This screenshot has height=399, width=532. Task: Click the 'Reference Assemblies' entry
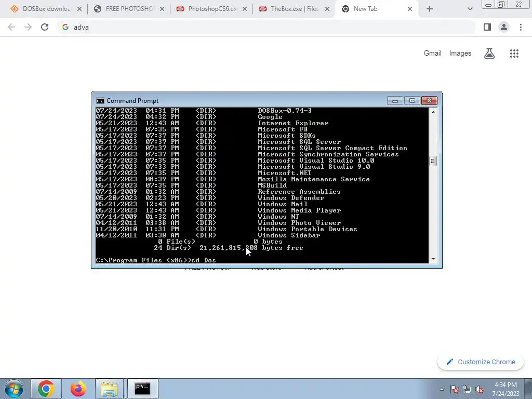pyautogui.click(x=299, y=192)
